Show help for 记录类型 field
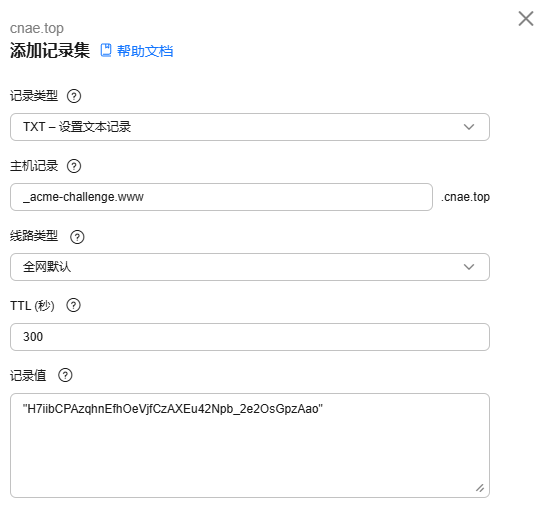542x505 pixels. click(74, 96)
